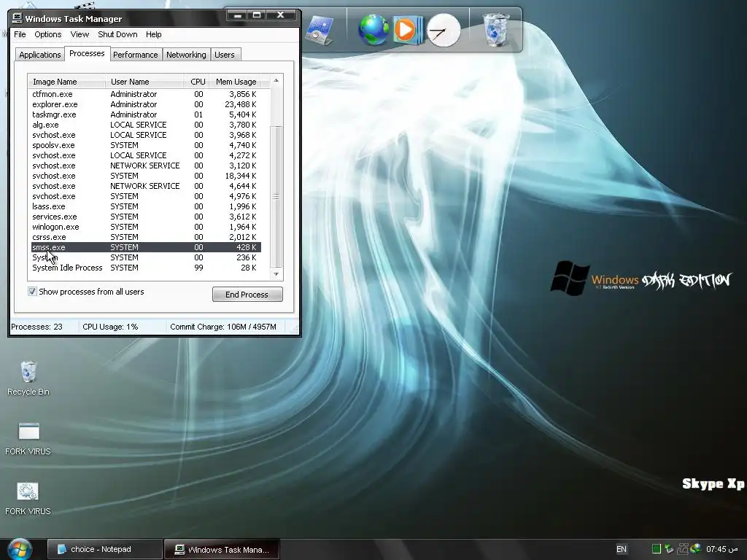747x560 pixels.
Task: Click the taskbar clock showing 07:45
Action: click(x=721, y=549)
